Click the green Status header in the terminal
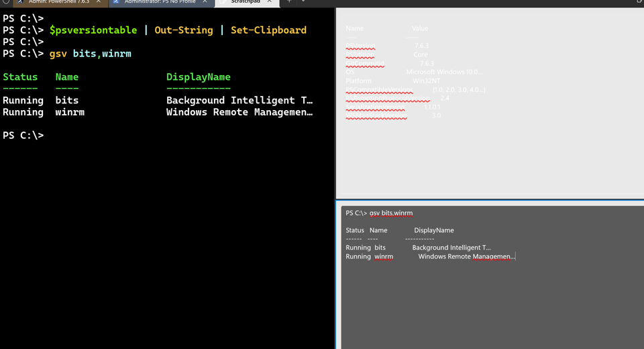 20,77
